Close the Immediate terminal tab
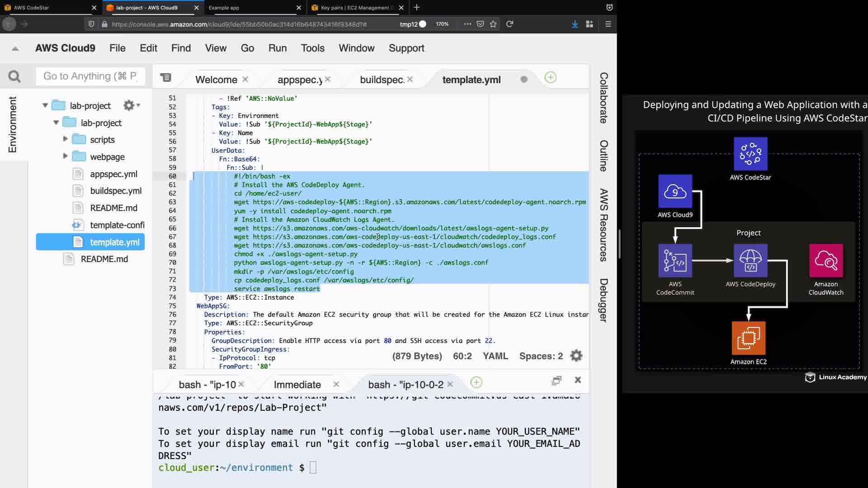This screenshot has width=868, height=488. click(x=336, y=384)
